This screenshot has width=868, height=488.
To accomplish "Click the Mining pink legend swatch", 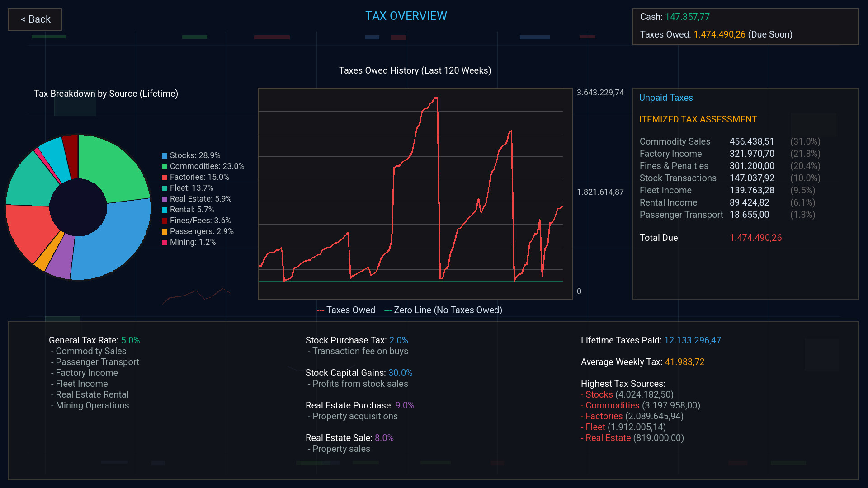I will click(x=165, y=243).
